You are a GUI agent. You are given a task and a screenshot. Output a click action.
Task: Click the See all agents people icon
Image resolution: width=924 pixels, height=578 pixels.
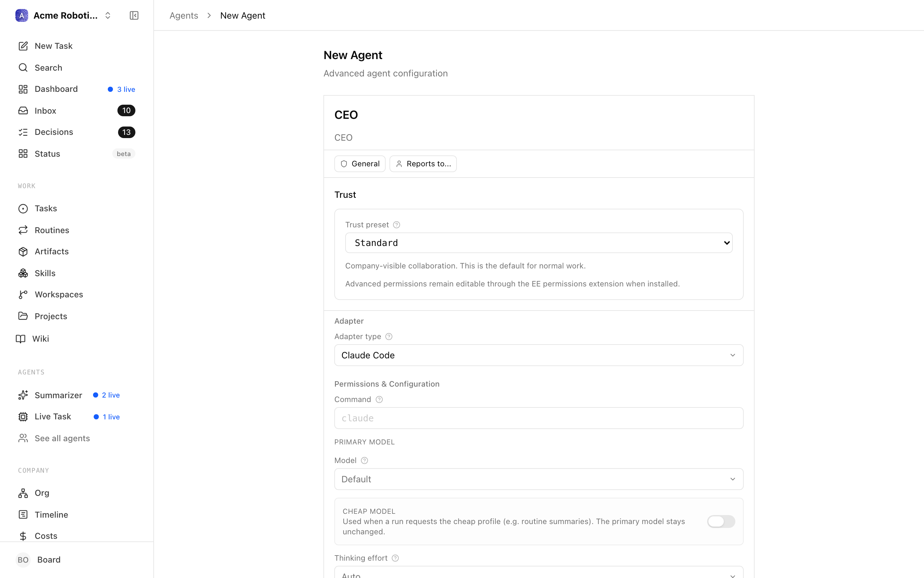[23, 438]
